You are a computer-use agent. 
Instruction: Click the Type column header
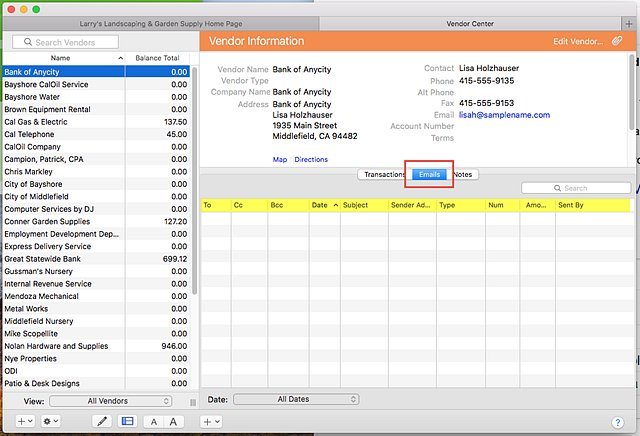pos(460,205)
